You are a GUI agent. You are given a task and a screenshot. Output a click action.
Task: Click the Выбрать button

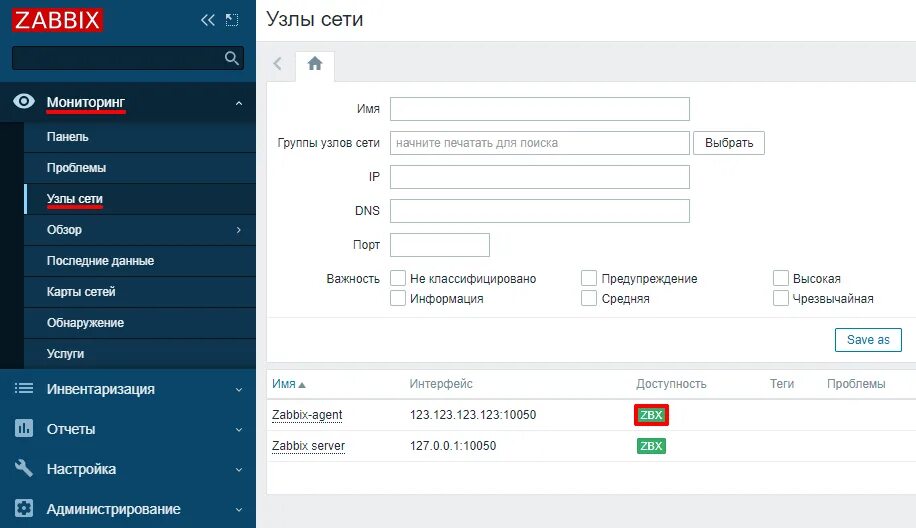[x=728, y=143]
